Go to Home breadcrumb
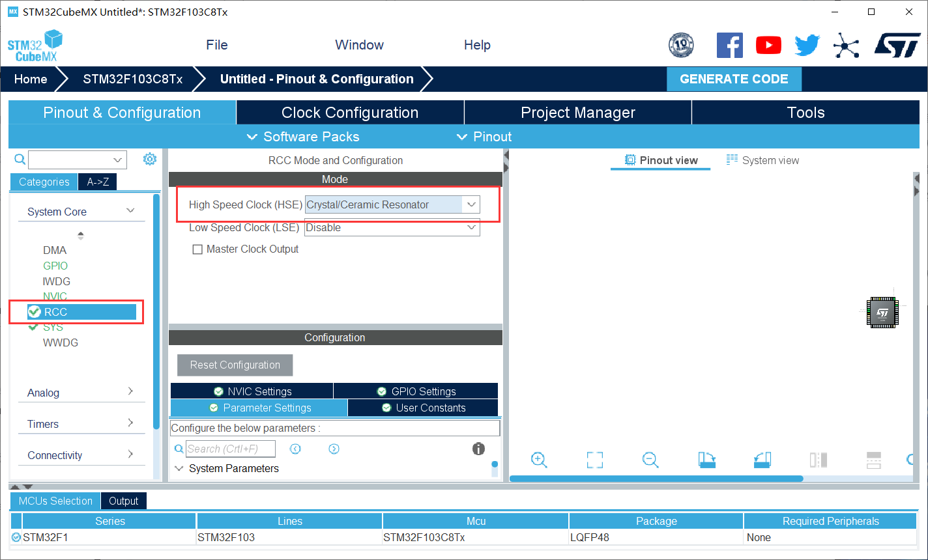 [x=31, y=79]
